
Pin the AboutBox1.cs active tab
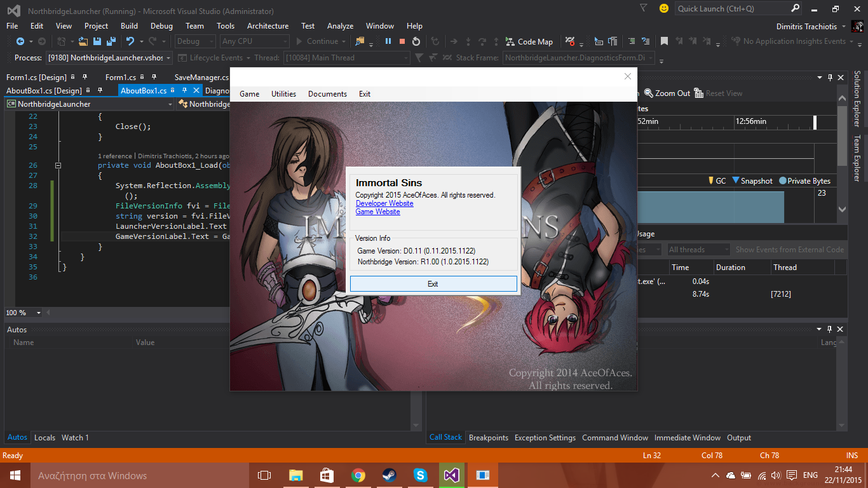click(x=184, y=91)
